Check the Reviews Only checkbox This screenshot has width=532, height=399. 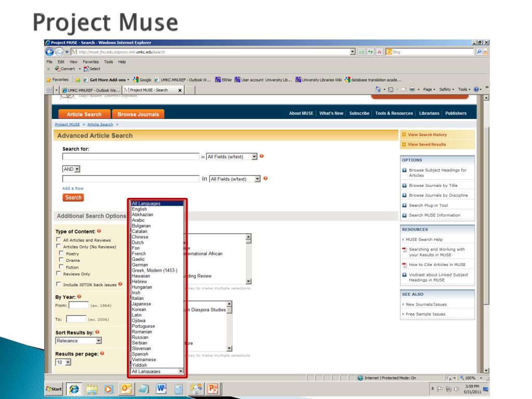58,273
